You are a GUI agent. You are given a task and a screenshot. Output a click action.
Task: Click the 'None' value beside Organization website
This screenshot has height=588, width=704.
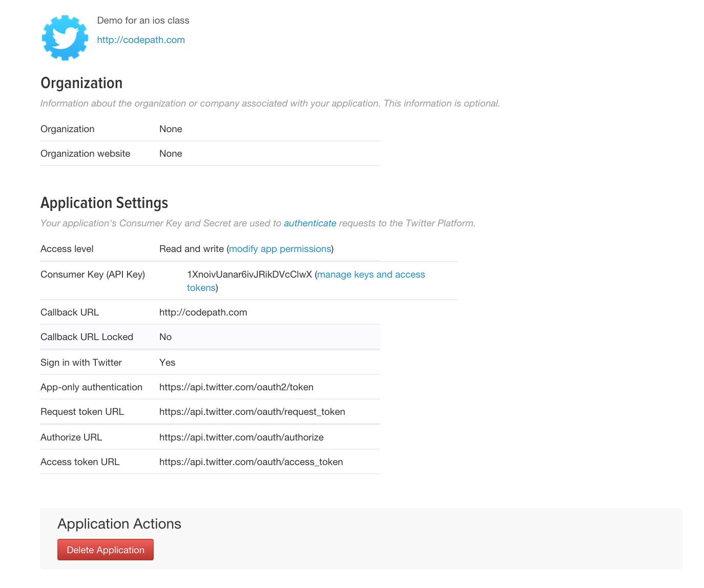coord(171,154)
